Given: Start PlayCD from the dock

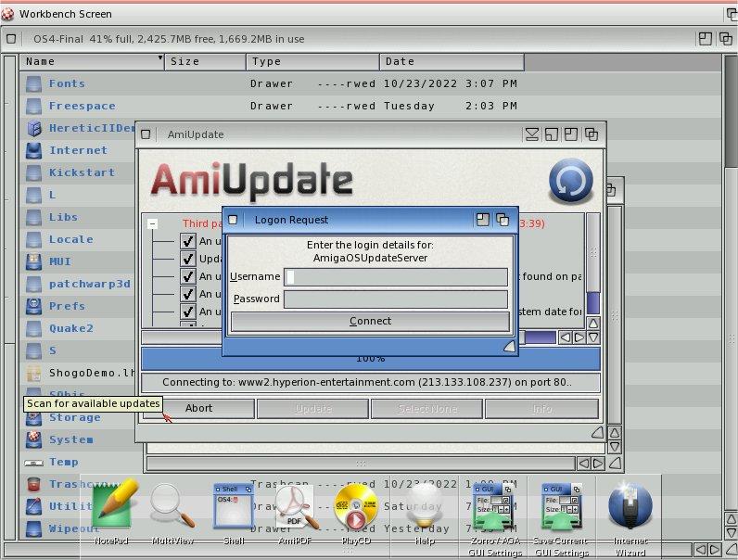Looking at the screenshot, I should 356,509.
